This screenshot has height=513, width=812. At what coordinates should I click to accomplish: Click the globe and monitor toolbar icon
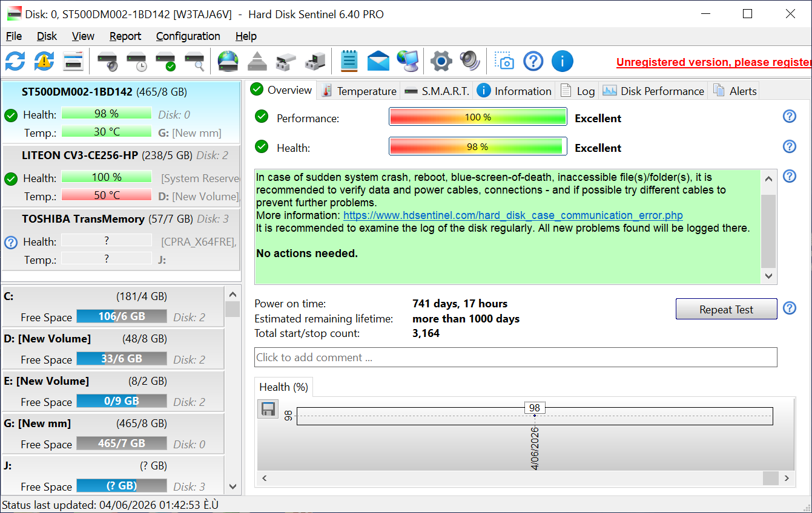click(408, 61)
